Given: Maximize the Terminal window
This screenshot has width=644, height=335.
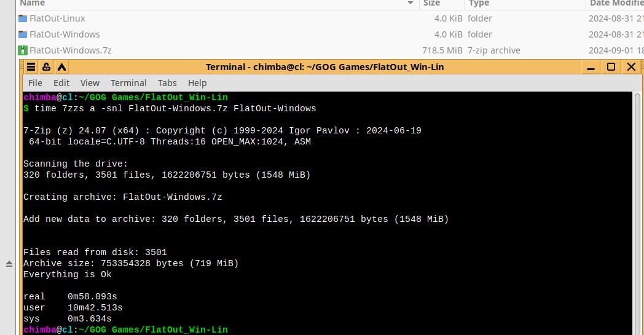Looking at the screenshot, I should [611, 67].
